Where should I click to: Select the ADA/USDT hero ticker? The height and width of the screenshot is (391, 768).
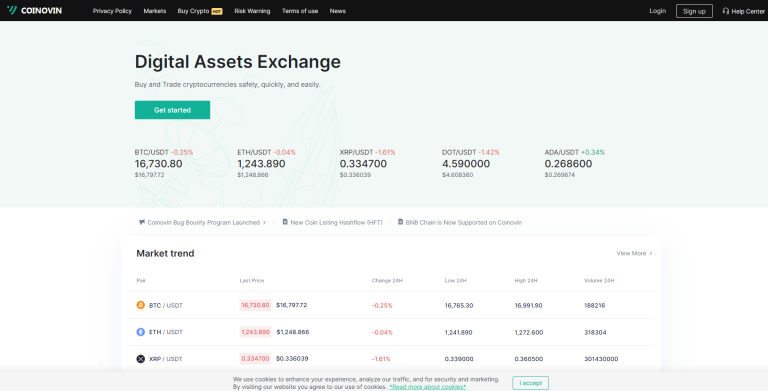tap(575, 163)
